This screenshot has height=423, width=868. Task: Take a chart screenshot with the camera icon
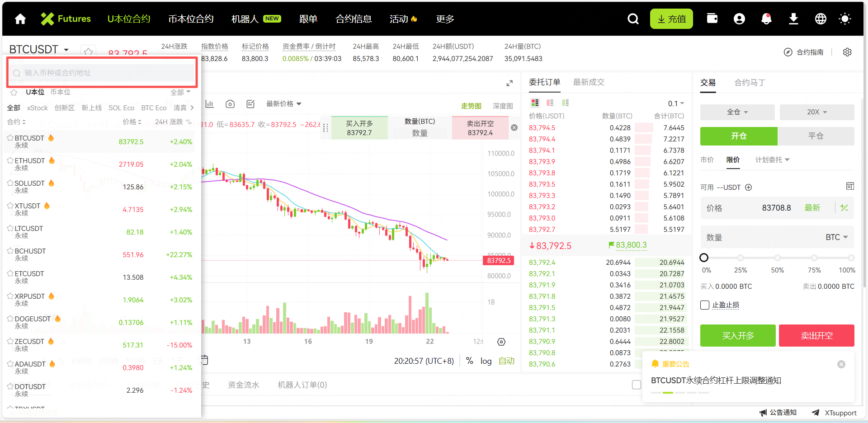(230, 103)
